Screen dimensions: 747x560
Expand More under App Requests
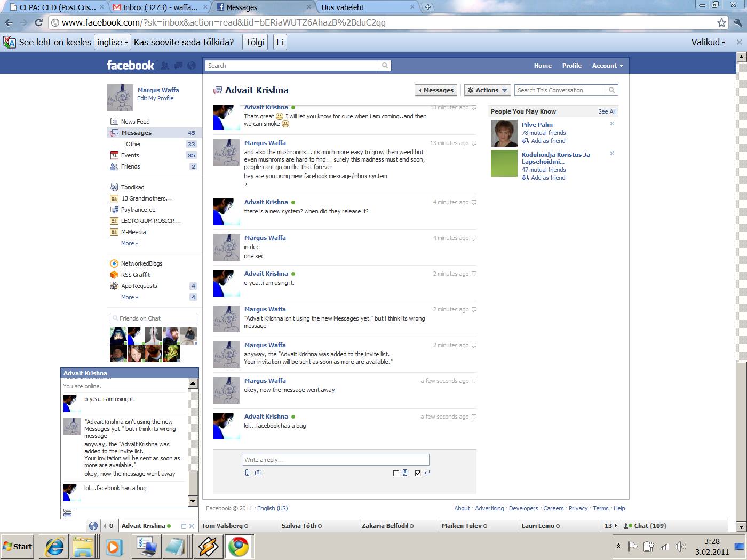[x=130, y=297]
